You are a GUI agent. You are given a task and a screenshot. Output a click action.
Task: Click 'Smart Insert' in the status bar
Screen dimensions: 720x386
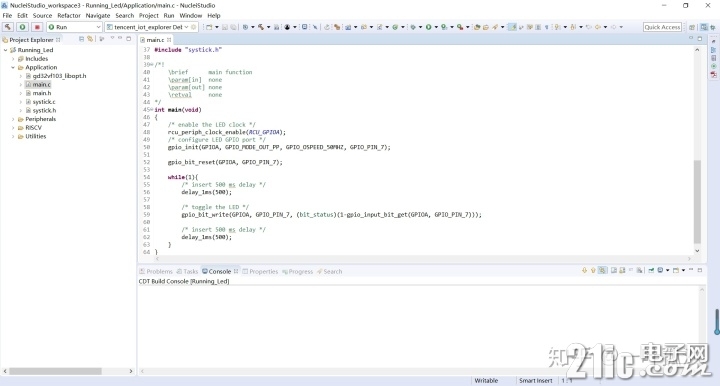(535, 380)
